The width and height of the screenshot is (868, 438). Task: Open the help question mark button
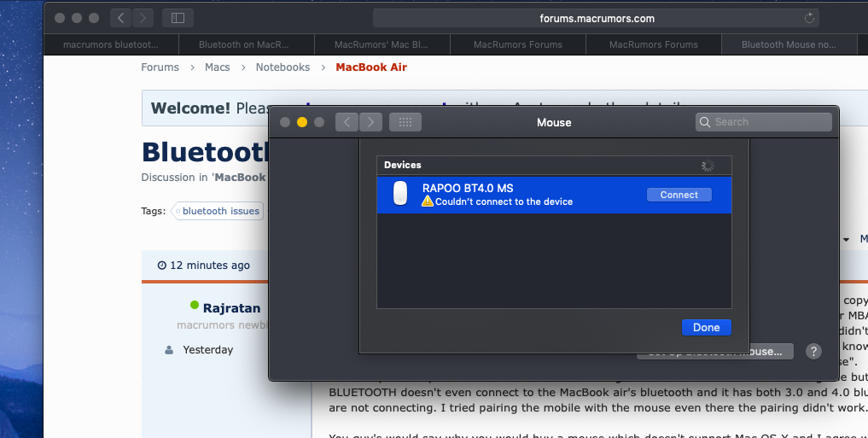coord(813,351)
